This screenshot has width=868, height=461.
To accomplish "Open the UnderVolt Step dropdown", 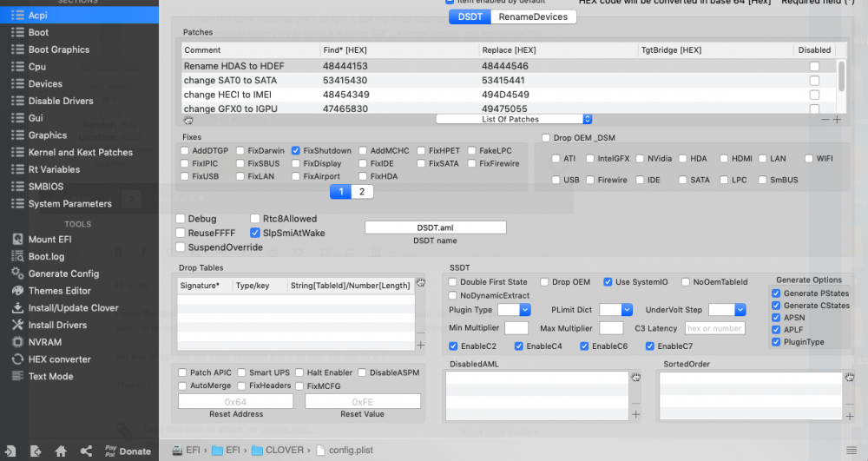I will (727, 310).
